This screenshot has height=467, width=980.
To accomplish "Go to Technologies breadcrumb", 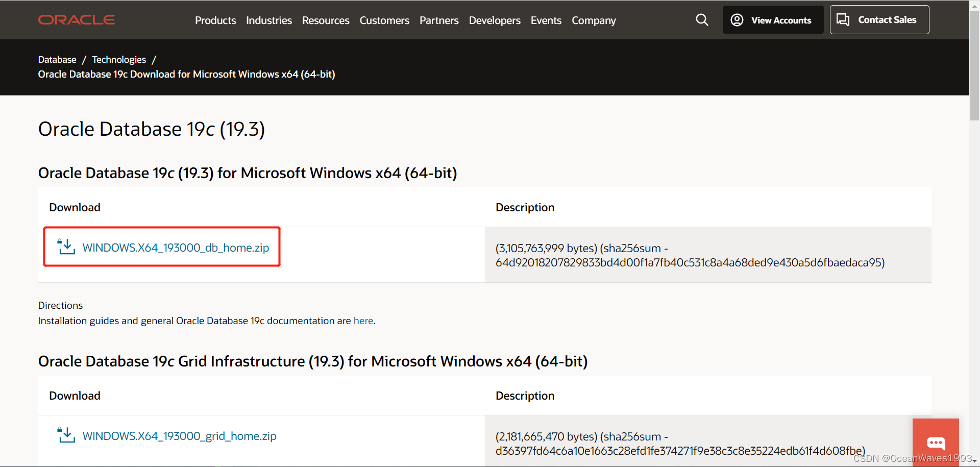I will 119,60.
